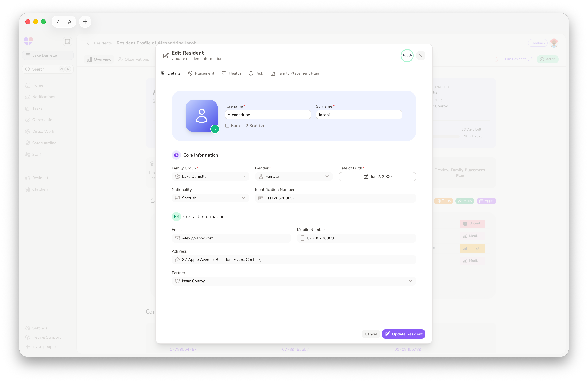Expand the Nationality dropdown

pos(210,198)
